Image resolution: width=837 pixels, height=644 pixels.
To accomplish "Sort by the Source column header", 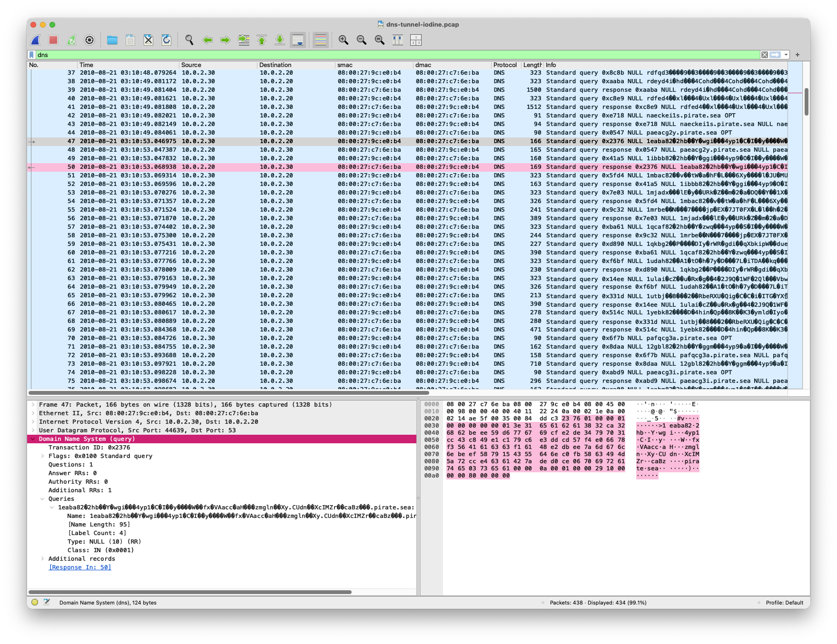I will coord(218,65).
